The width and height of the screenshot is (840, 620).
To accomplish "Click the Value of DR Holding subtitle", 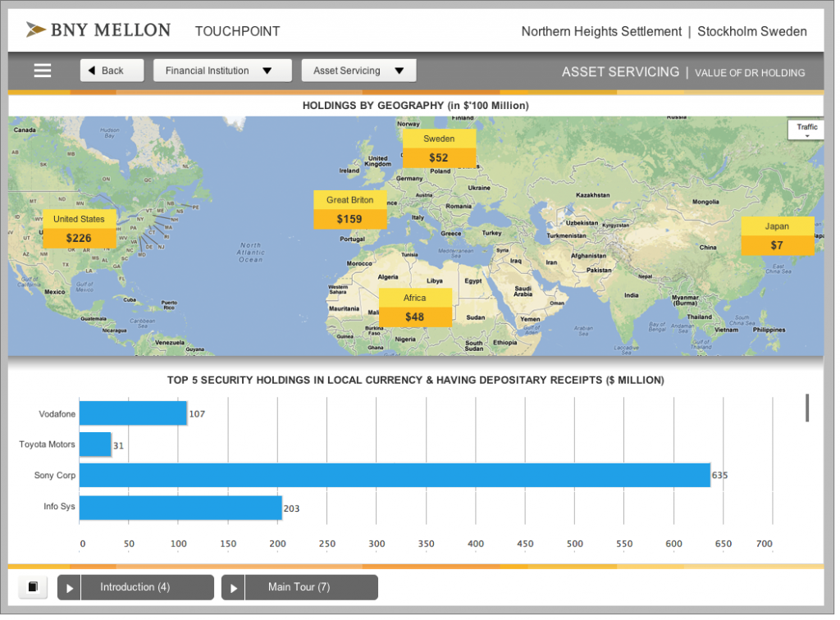I will click(x=750, y=73).
